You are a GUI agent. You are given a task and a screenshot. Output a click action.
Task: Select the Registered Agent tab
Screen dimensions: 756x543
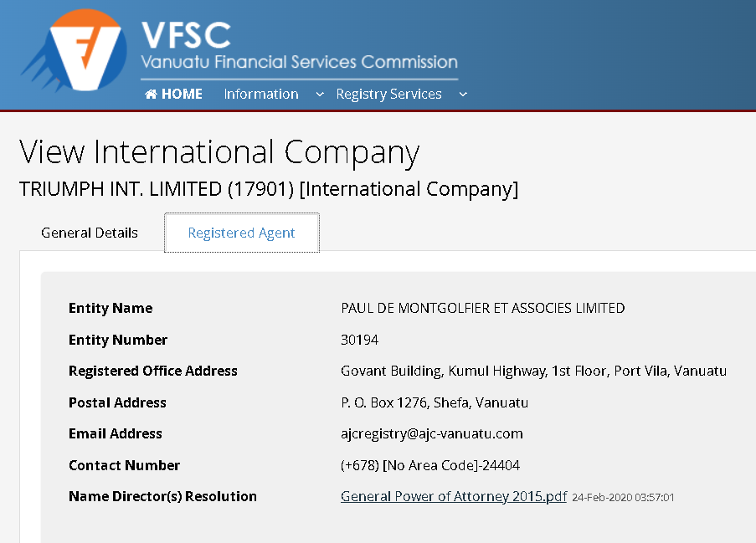pyautogui.click(x=242, y=233)
